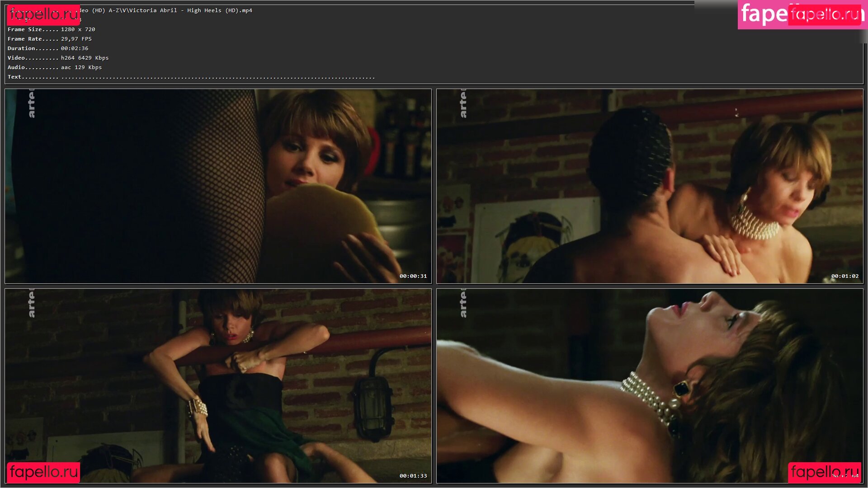Select the thumbnail stamped 00:00:31
This screenshot has height=488, width=868.
tap(218, 186)
